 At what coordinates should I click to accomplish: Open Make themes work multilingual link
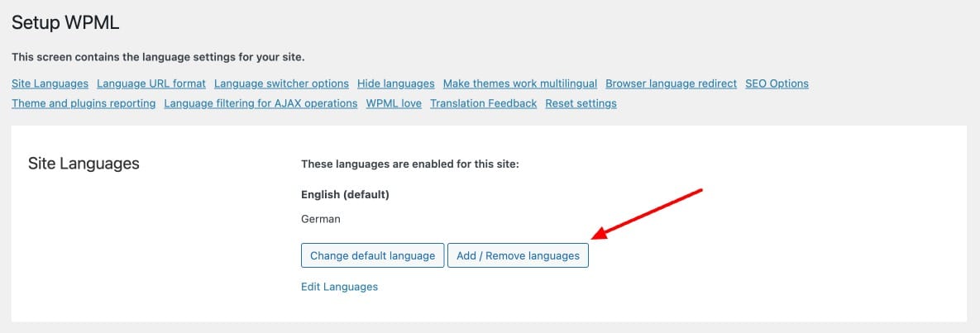pos(520,83)
